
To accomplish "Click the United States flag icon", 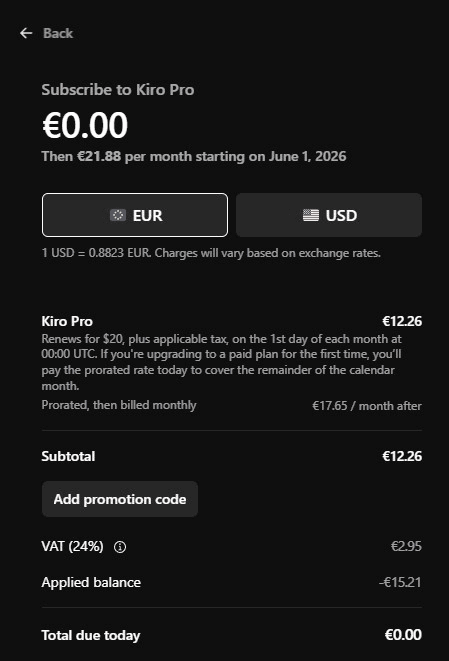I will tap(311, 215).
